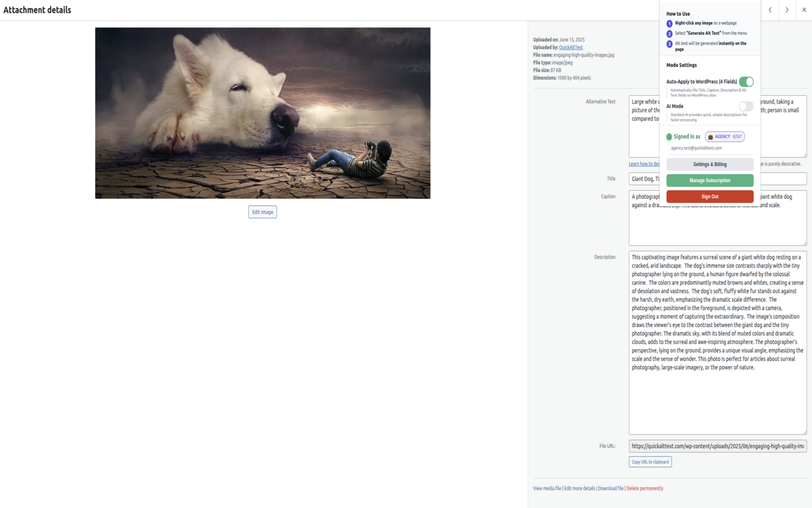812x508 pixels.
Task: Click the Manage Subscription button
Action: (x=710, y=180)
